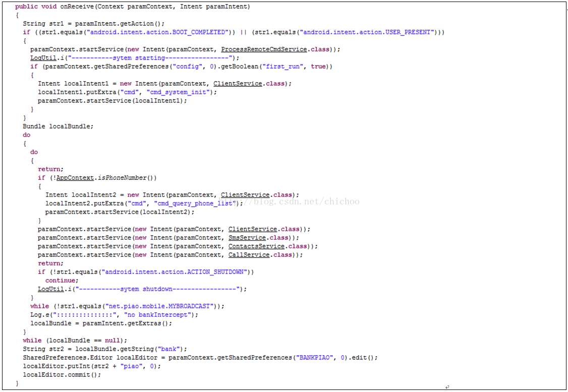Click the continue keyword
Screen dimensions: 568x392
pos(60,281)
